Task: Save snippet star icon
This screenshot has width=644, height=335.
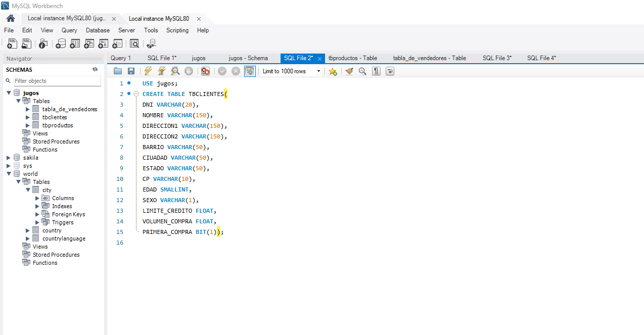Action: click(333, 71)
